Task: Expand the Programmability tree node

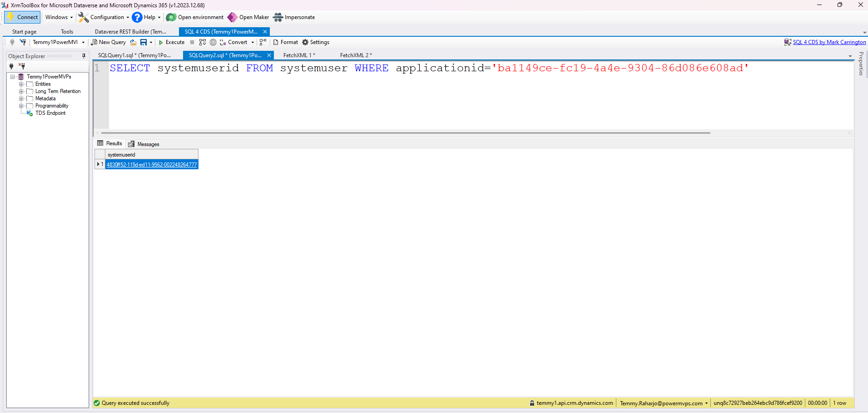Action: 21,106
